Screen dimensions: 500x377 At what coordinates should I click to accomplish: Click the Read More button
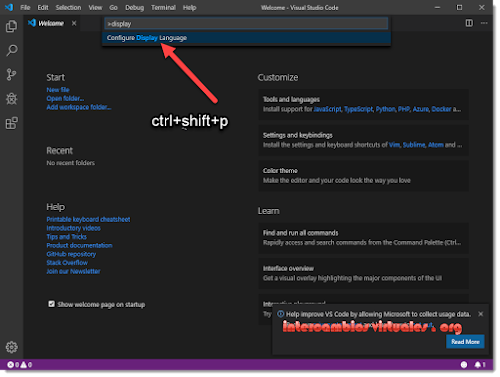465,342
